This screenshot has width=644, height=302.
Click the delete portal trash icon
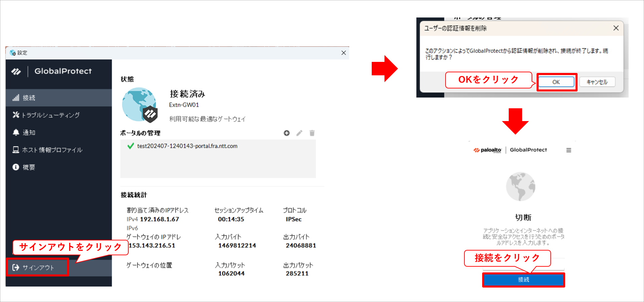(312, 133)
